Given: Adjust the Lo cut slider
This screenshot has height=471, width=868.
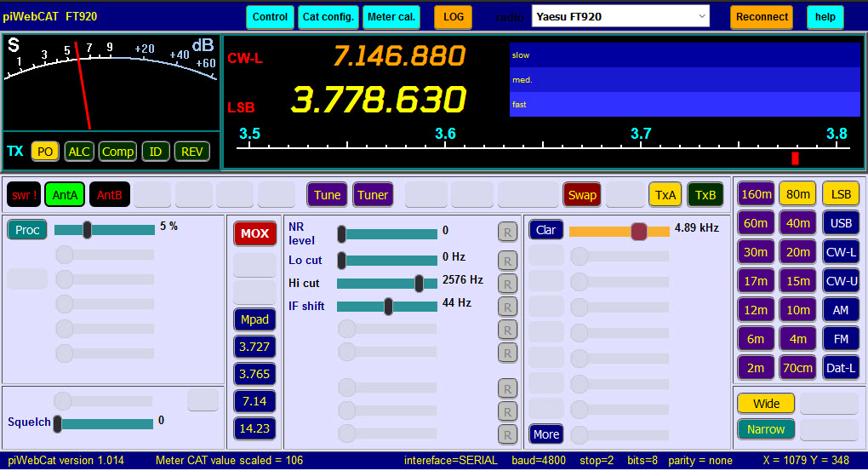Looking at the screenshot, I should [x=387, y=260].
